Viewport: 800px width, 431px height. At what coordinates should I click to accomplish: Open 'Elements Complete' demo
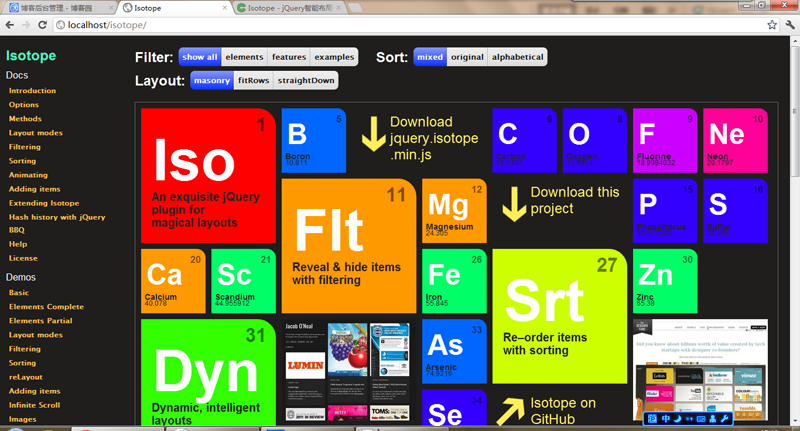46,307
